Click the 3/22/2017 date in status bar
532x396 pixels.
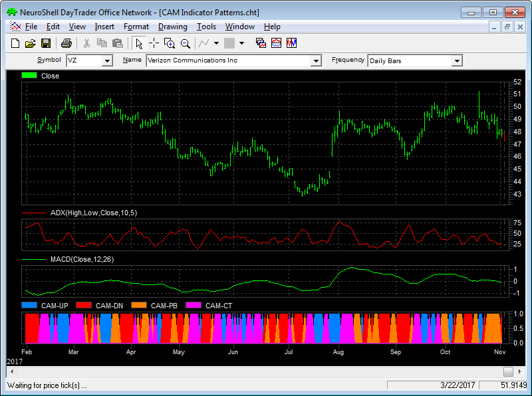tap(458, 385)
